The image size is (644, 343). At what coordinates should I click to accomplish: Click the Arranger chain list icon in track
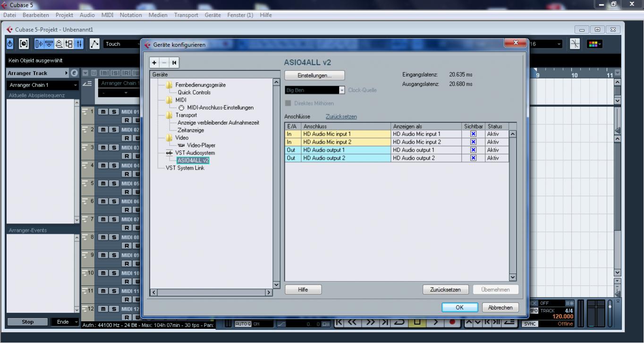click(x=87, y=84)
